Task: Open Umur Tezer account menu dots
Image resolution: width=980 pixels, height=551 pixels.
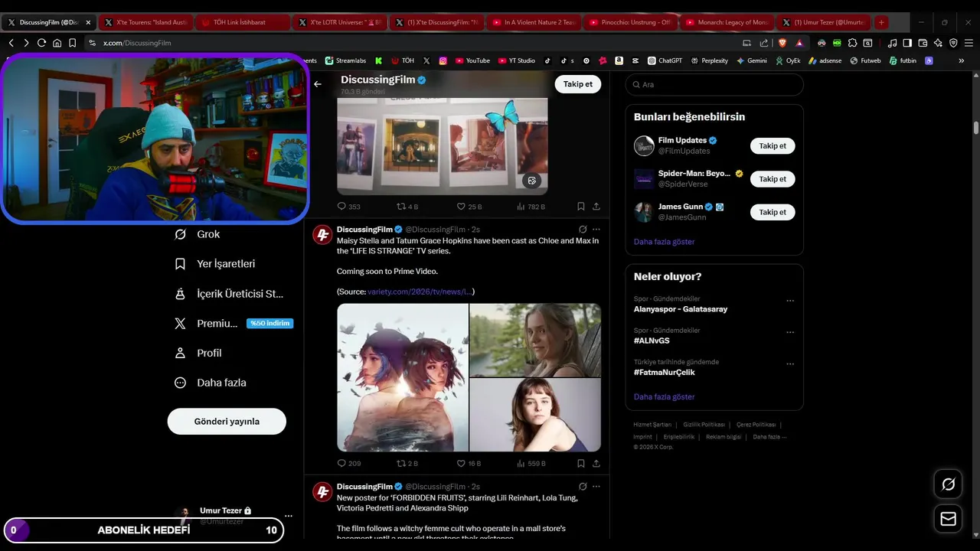Action: click(289, 516)
